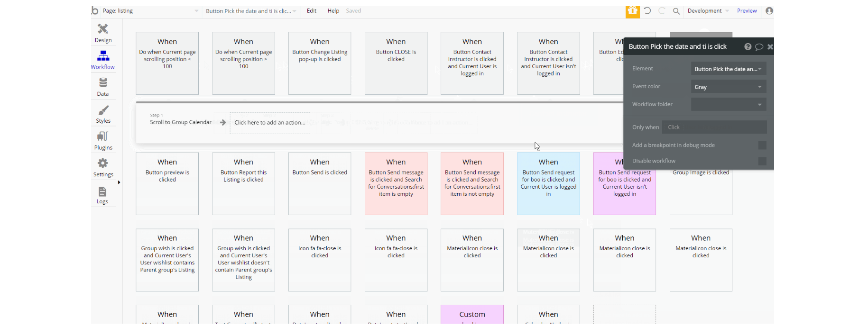Image resolution: width=868 pixels, height=327 pixels.
Task: Open the Styles tab in sidebar
Action: pyautogui.click(x=103, y=114)
